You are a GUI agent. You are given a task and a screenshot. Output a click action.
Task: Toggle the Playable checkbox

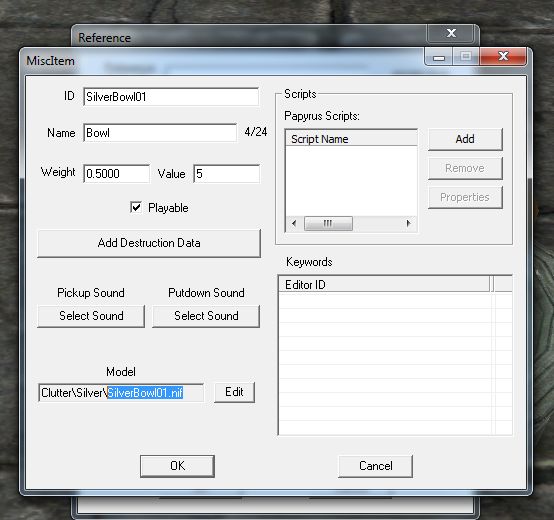[136, 207]
